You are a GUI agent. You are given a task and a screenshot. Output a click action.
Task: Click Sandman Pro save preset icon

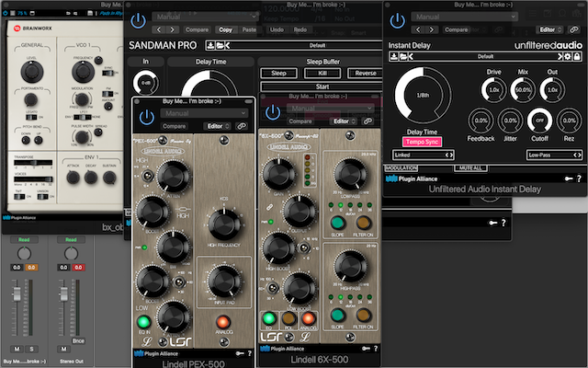210,45
